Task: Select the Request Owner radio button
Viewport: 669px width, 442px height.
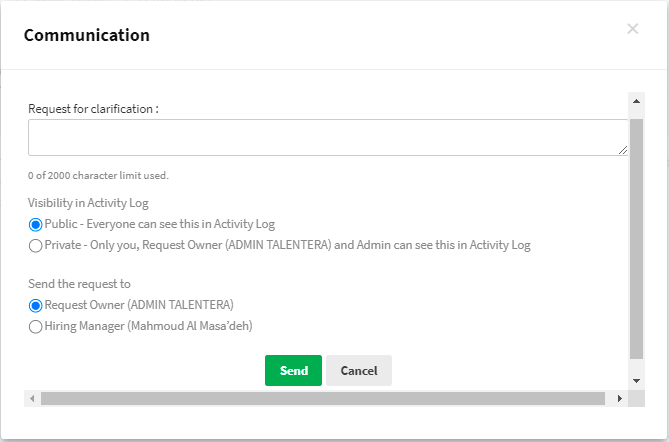Action: click(36, 305)
